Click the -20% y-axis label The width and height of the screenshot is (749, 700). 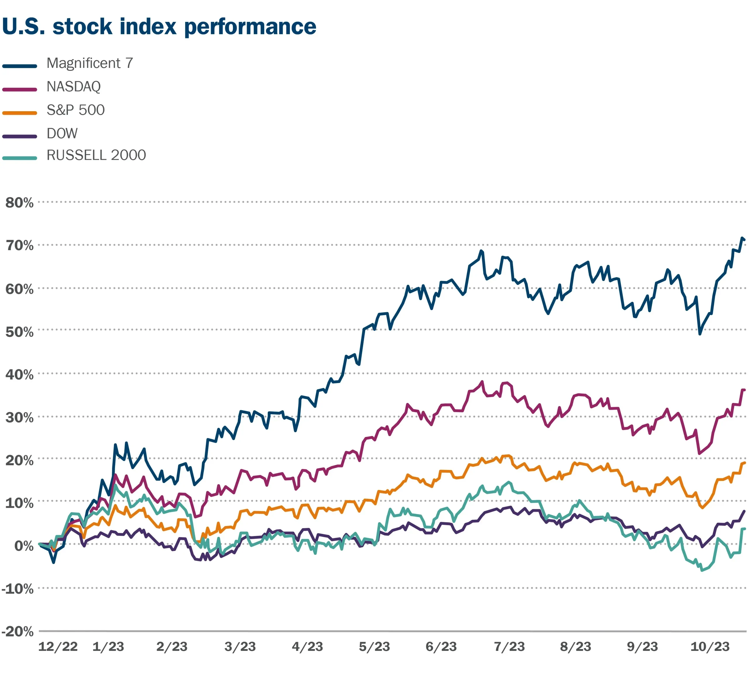(x=17, y=632)
